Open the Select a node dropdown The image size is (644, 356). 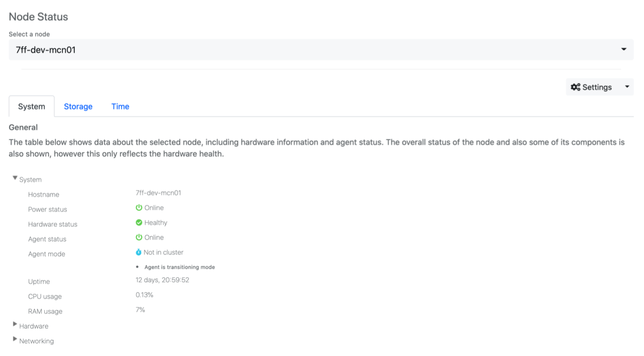click(624, 50)
